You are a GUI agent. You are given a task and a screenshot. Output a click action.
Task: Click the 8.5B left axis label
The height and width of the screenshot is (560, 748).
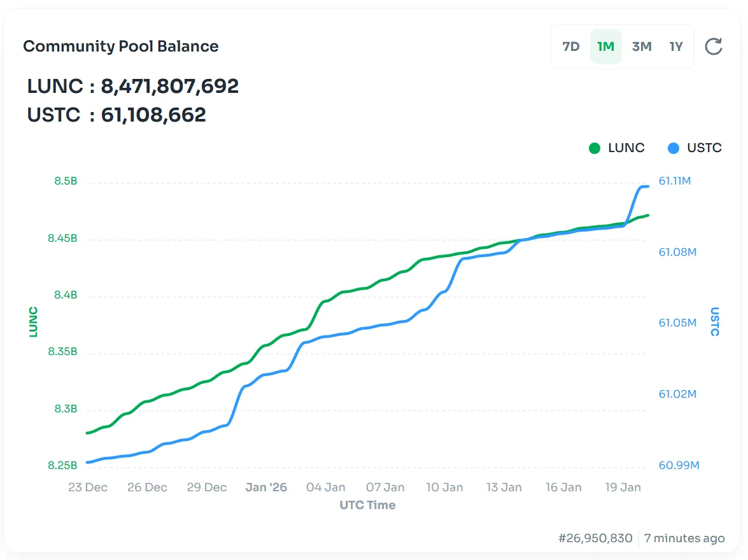(x=66, y=181)
